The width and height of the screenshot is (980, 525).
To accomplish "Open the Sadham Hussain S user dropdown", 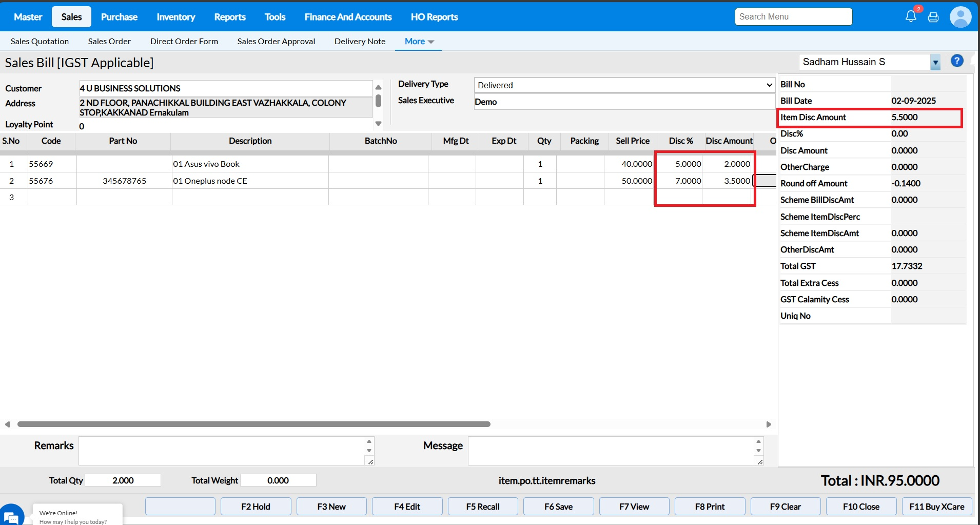I will point(935,63).
